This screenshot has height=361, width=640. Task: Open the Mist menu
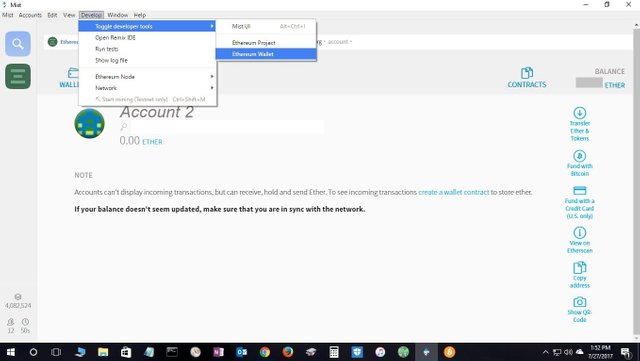point(8,15)
